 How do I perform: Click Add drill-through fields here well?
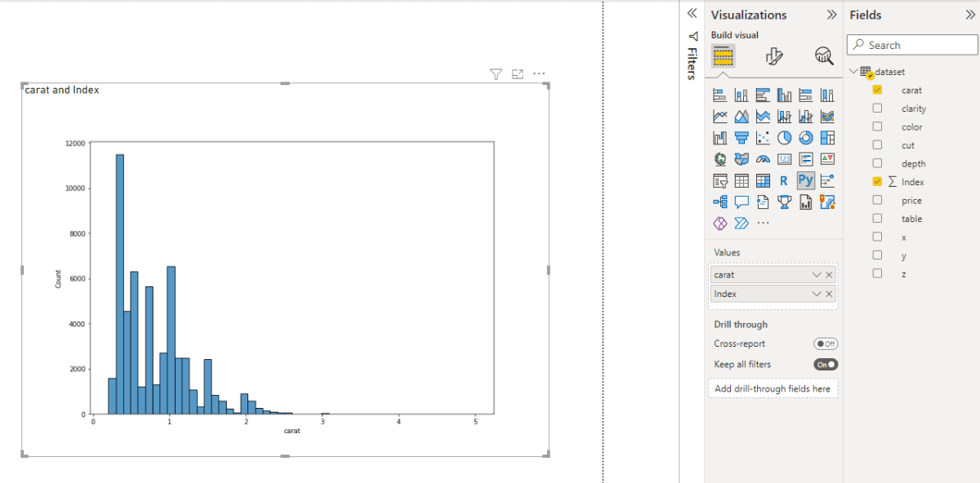click(773, 388)
